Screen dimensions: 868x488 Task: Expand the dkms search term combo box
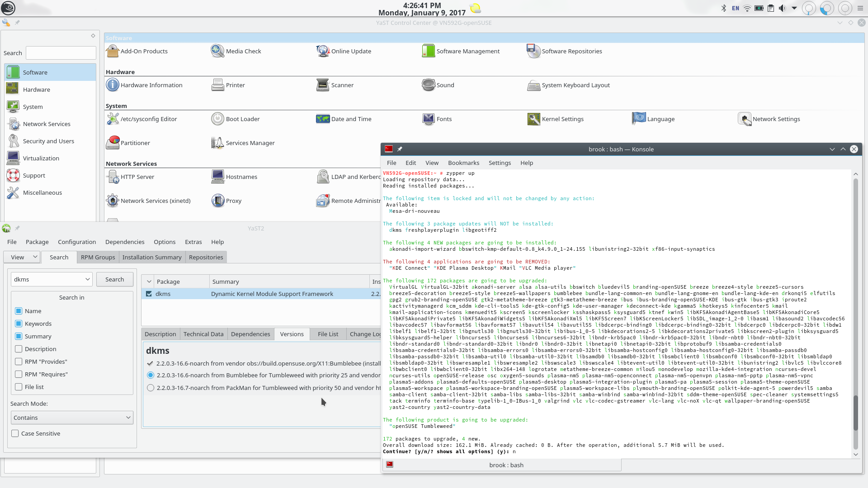coord(87,279)
